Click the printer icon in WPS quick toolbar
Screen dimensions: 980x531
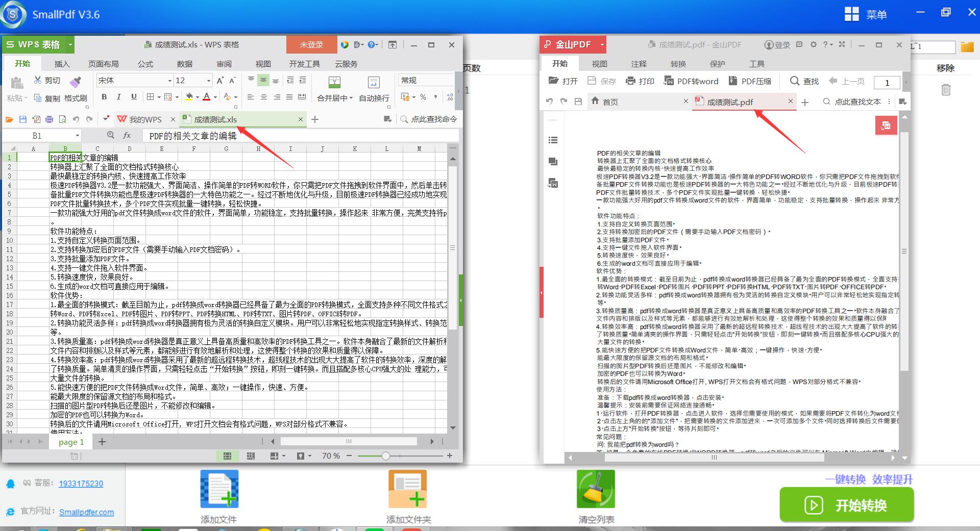pyautogui.click(x=49, y=119)
